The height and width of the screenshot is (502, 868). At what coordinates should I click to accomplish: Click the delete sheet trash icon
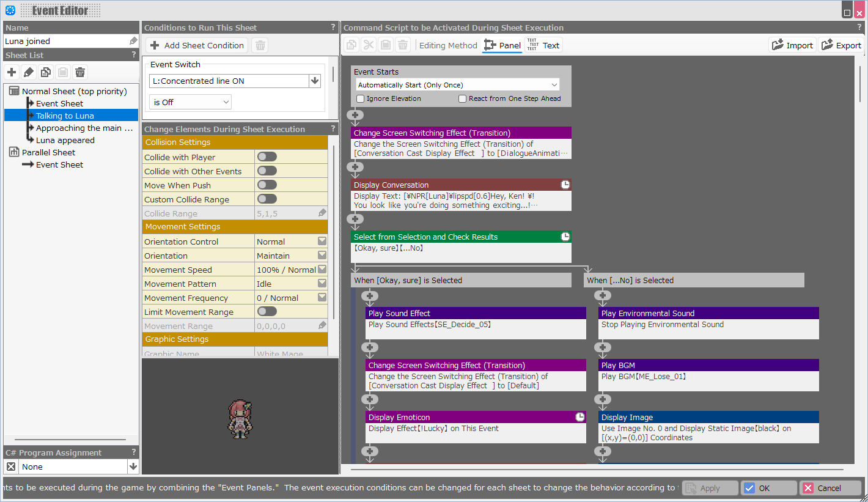coord(80,72)
